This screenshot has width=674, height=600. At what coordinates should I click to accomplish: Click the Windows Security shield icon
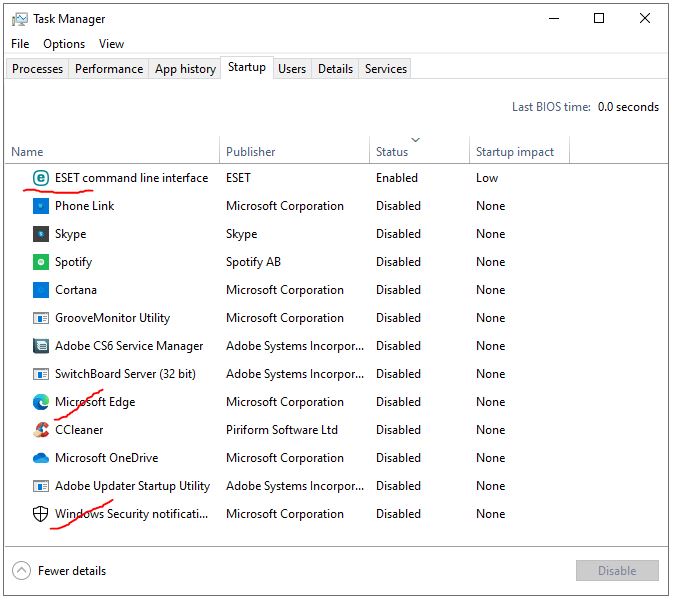pyautogui.click(x=41, y=514)
